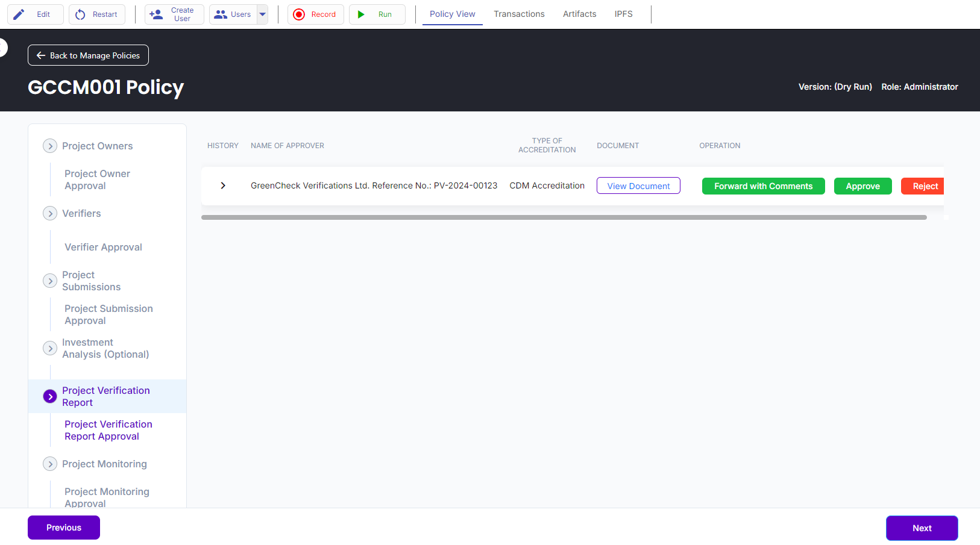Click the Project Monitoring step circle icon
Viewport: 980px width, 545px height.
(50, 464)
